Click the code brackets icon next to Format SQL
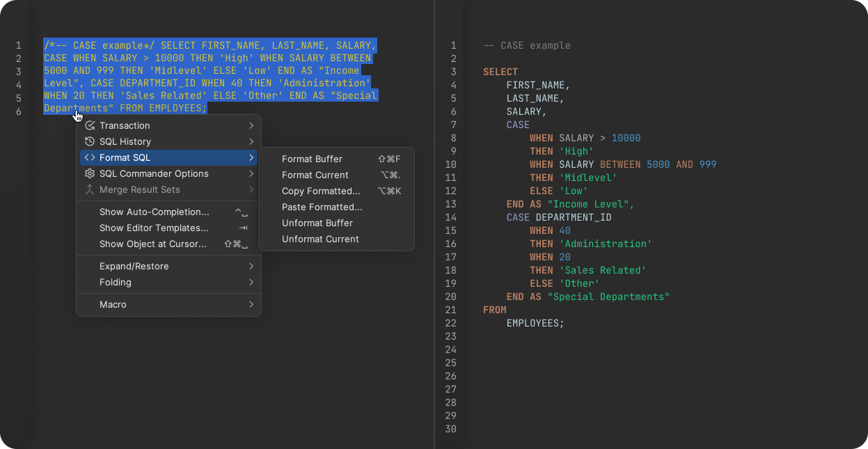Viewport: 868px width, 449px height. pyautogui.click(x=90, y=157)
